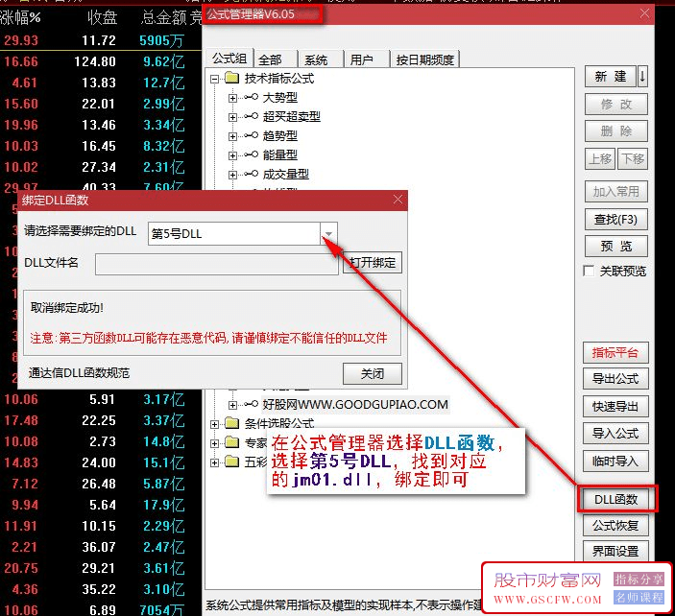Open the 公式组 tab
This screenshot has height=616, width=675.
229,59
